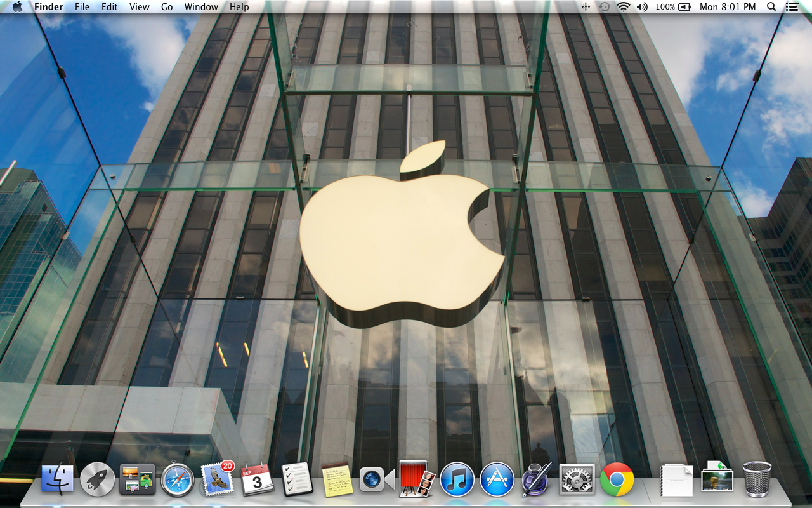812x508 pixels.
Task: Open the purple inkwell and pen app
Action: [537, 479]
